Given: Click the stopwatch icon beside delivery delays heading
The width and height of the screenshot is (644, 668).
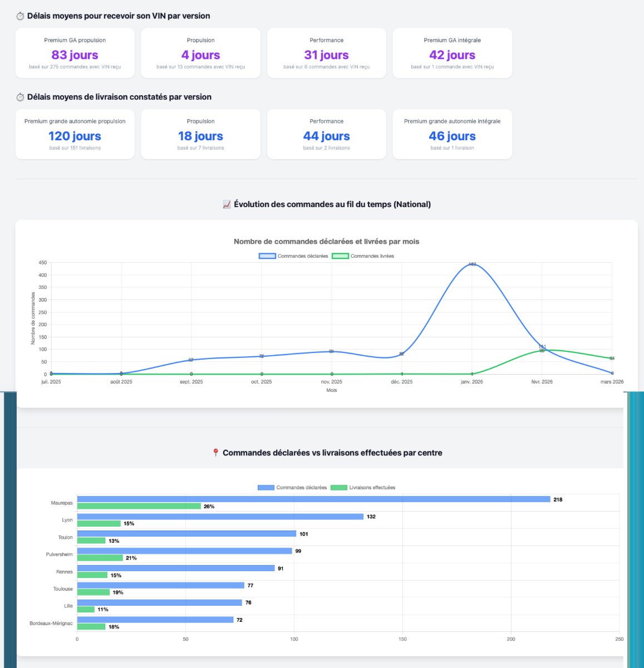Looking at the screenshot, I should click(x=20, y=97).
